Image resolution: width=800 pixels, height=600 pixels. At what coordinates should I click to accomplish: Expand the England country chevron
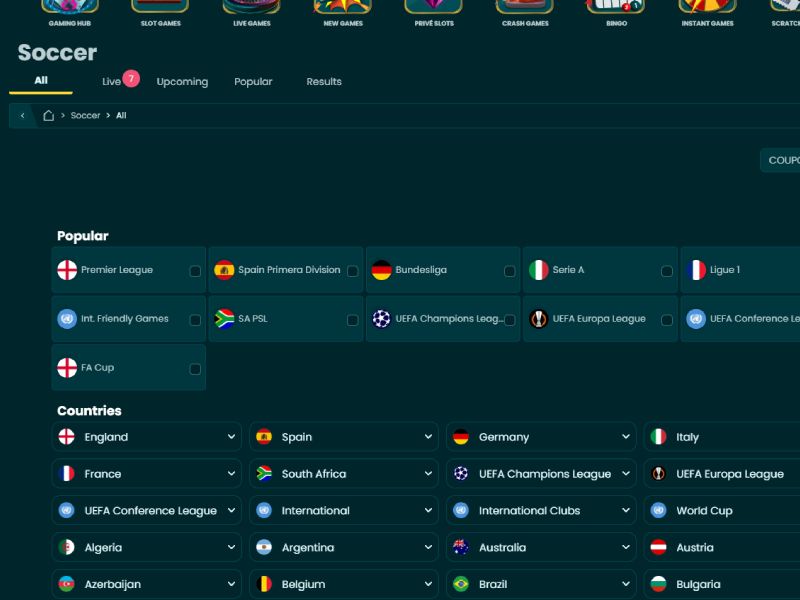click(231, 437)
